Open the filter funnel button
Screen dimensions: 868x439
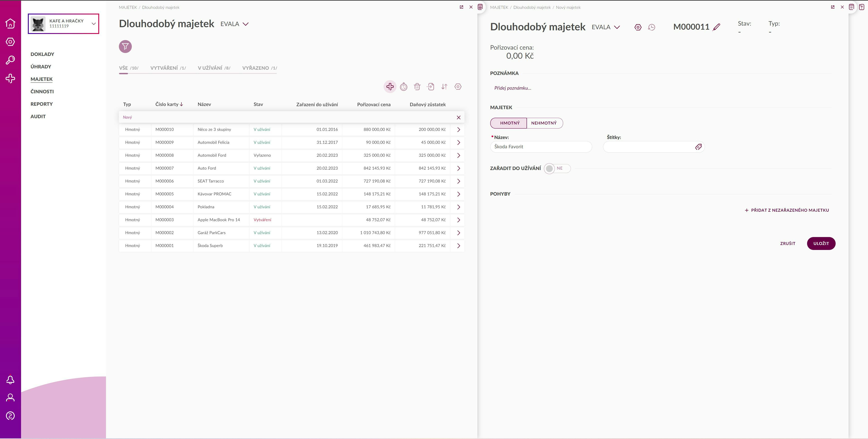point(125,46)
